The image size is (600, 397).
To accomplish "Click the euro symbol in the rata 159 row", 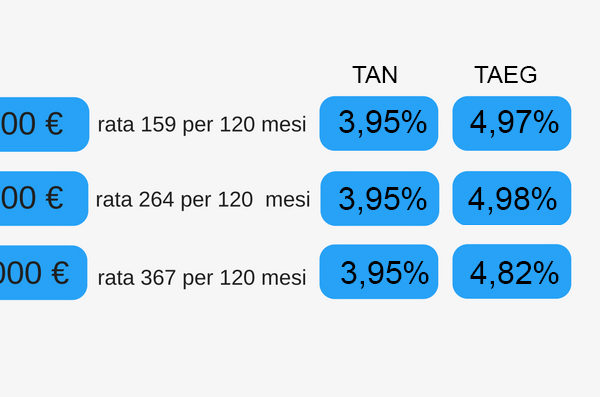I will [54, 124].
